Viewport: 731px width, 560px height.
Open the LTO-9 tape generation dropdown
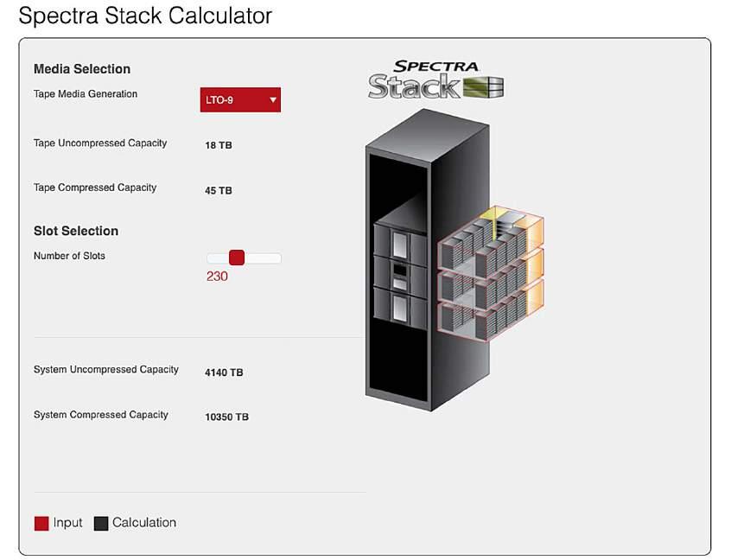tap(240, 99)
